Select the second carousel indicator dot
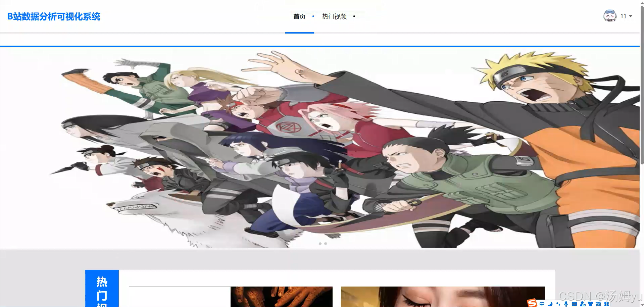 pos(326,244)
